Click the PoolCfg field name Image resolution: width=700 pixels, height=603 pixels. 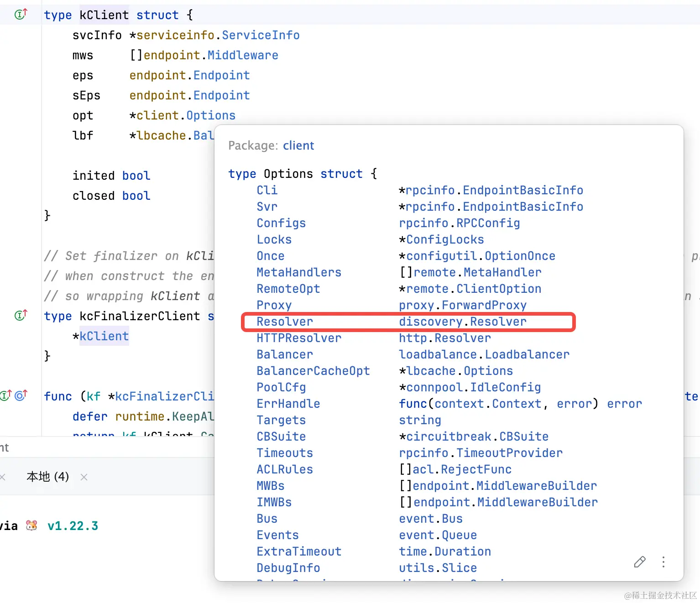coord(281,387)
